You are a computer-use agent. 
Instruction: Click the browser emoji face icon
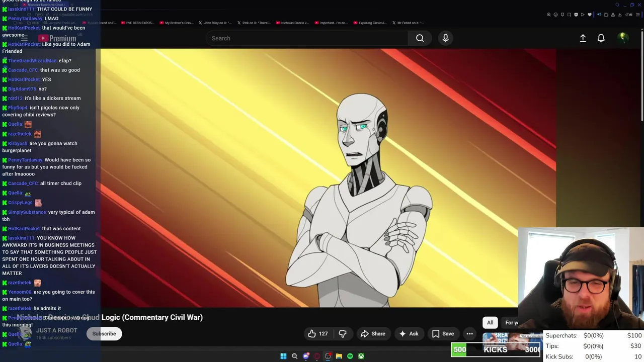pyautogui.click(x=555, y=15)
